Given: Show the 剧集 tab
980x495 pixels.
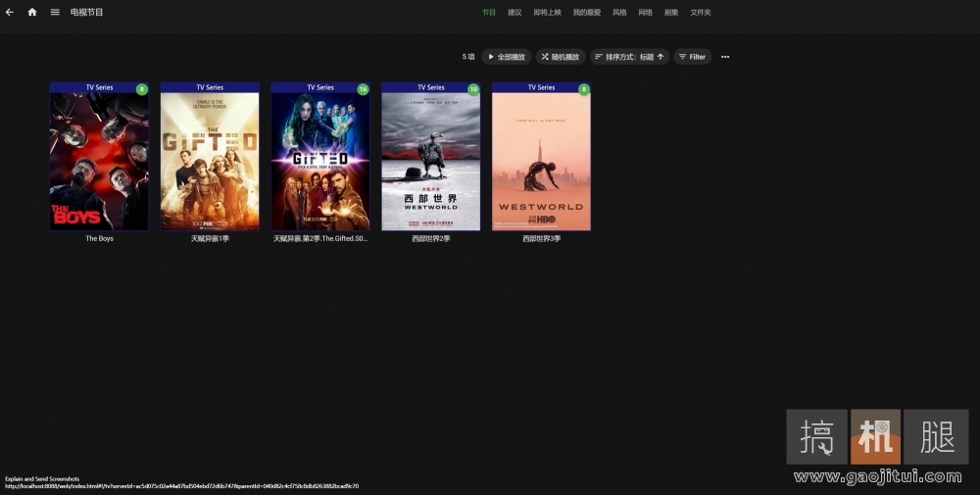Looking at the screenshot, I should pyautogui.click(x=671, y=13).
